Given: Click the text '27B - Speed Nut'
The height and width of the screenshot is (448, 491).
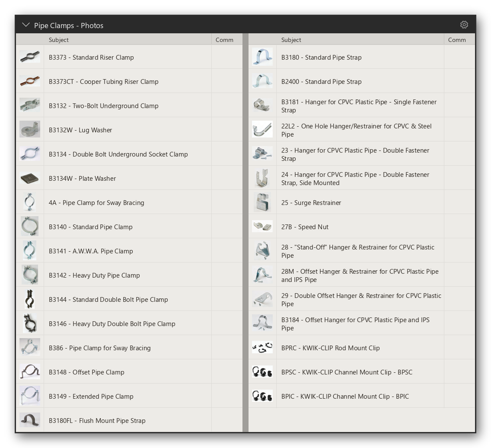Looking at the screenshot, I should coord(305,227).
